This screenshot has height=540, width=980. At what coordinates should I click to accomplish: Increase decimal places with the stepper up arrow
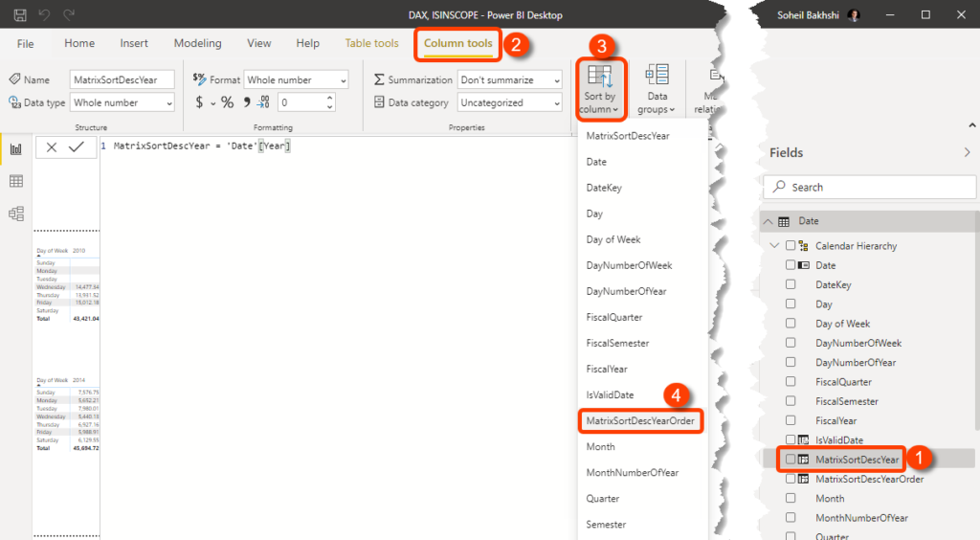(x=330, y=98)
